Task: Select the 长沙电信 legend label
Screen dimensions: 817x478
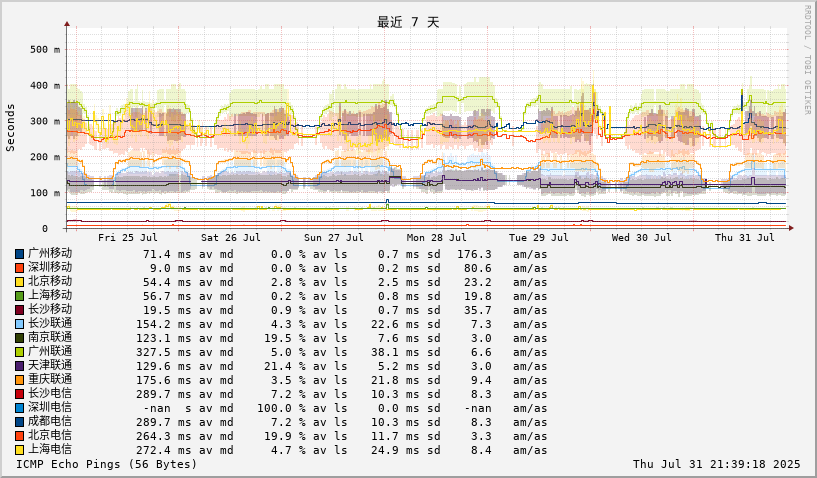Action: click(x=50, y=394)
